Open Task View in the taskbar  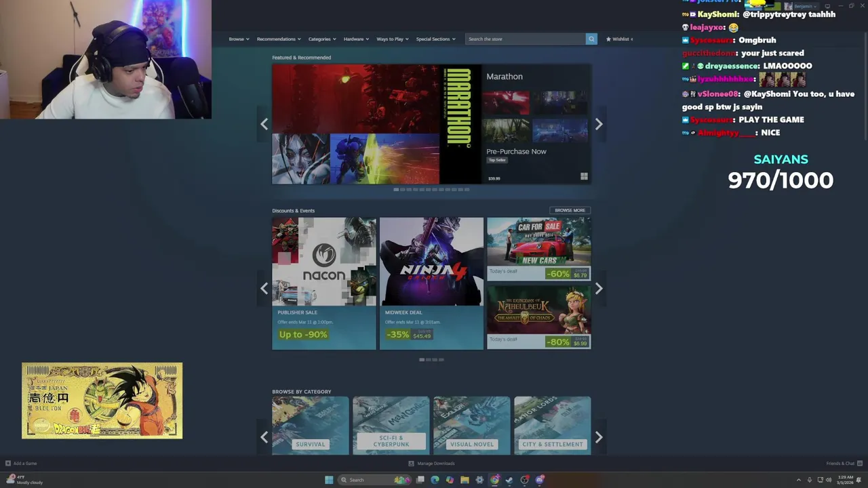420,480
